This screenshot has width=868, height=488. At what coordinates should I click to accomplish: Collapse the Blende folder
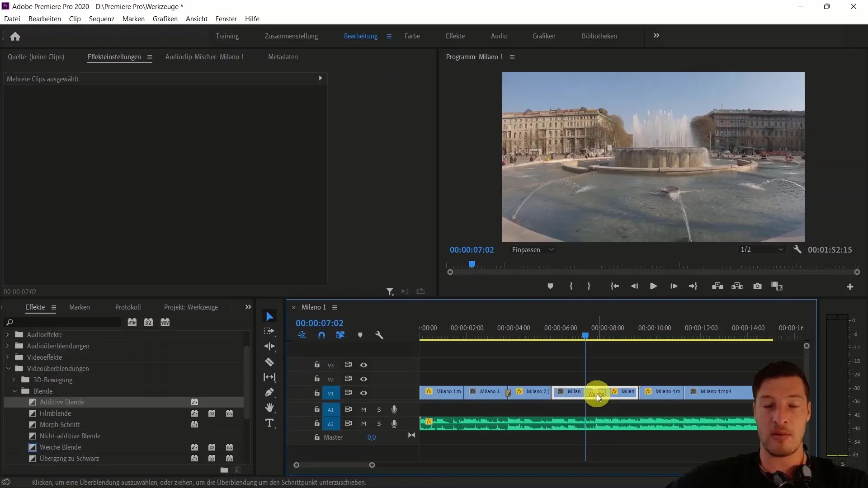point(14,391)
